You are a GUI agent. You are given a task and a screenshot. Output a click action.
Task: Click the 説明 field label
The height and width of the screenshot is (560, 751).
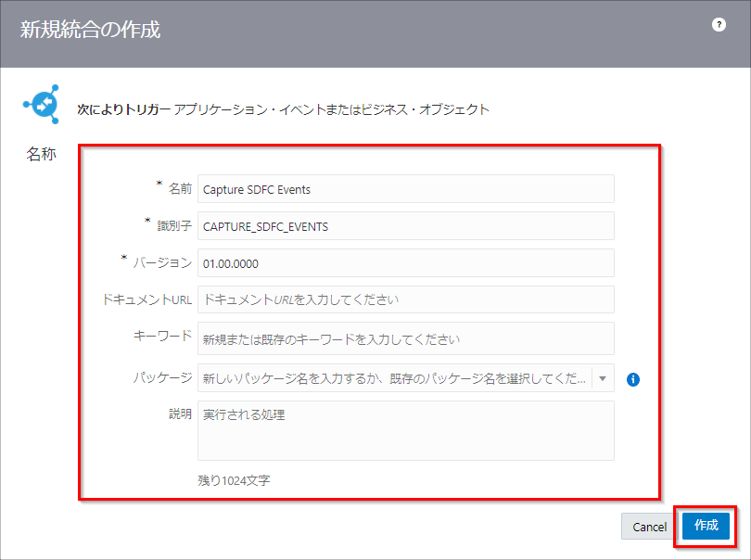click(180, 414)
